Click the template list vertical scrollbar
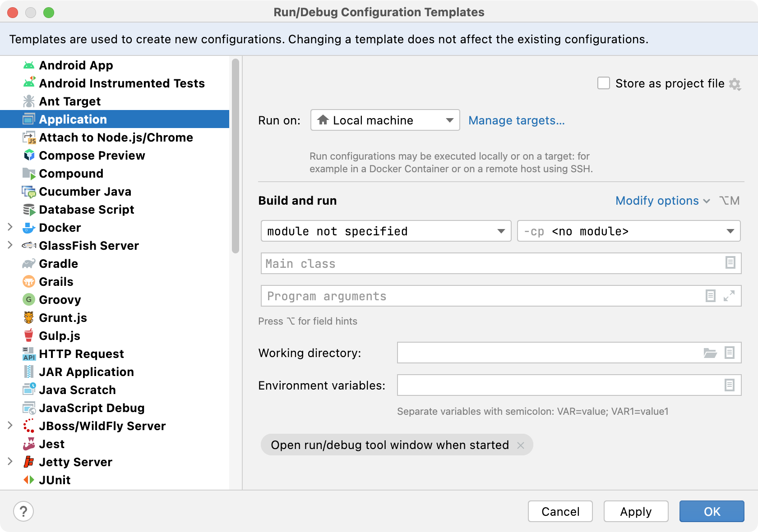Viewport: 758px width, 532px height. [x=235, y=156]
